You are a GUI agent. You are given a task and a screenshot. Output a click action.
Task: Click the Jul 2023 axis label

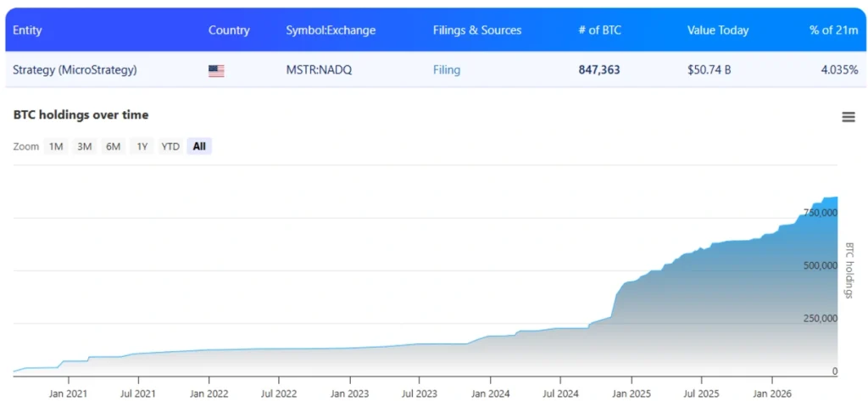[x=419, y=394]
